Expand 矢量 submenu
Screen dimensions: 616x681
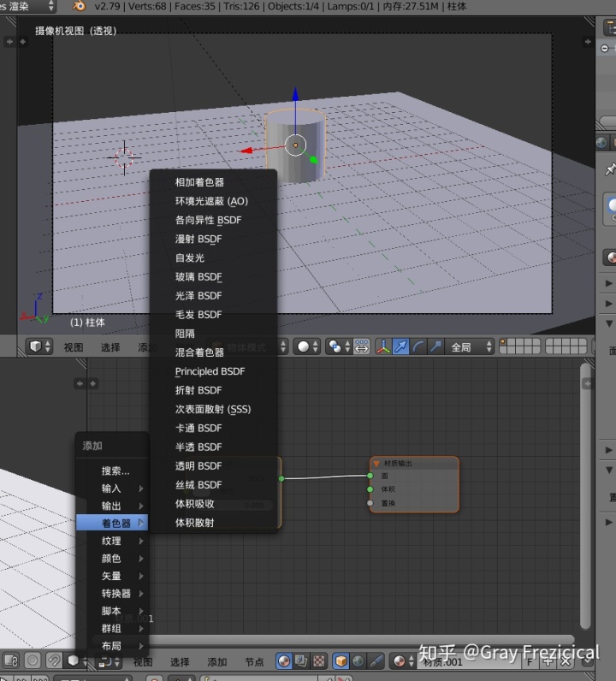coord(112,576)
